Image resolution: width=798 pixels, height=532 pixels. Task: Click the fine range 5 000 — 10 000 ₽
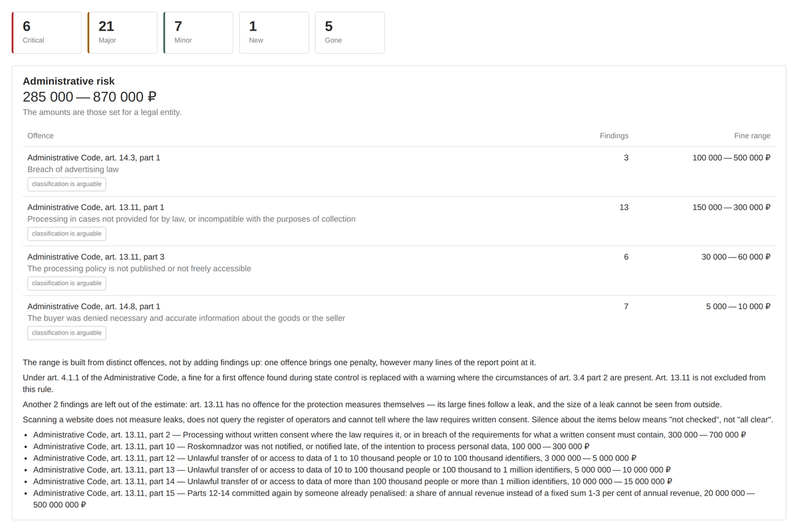(738, 307)
